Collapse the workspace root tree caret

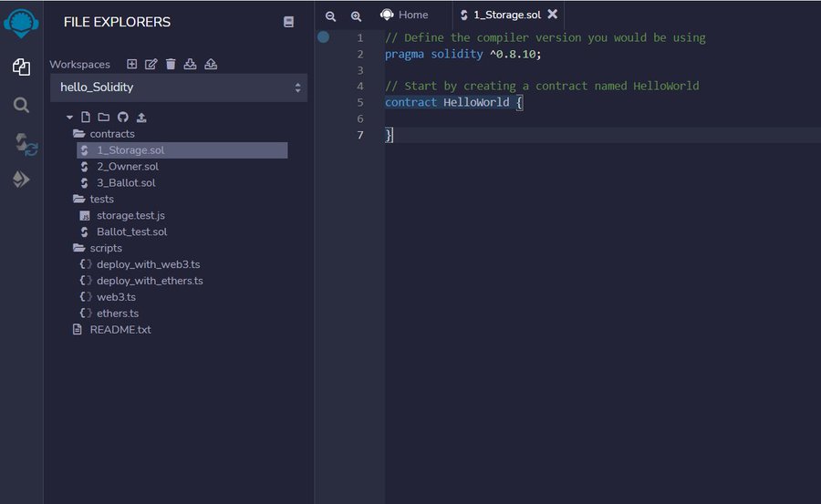point(69,118)
